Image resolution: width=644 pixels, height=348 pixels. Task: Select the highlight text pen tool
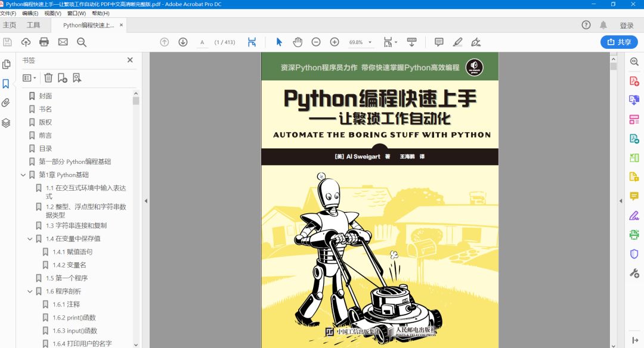point(457,42)
